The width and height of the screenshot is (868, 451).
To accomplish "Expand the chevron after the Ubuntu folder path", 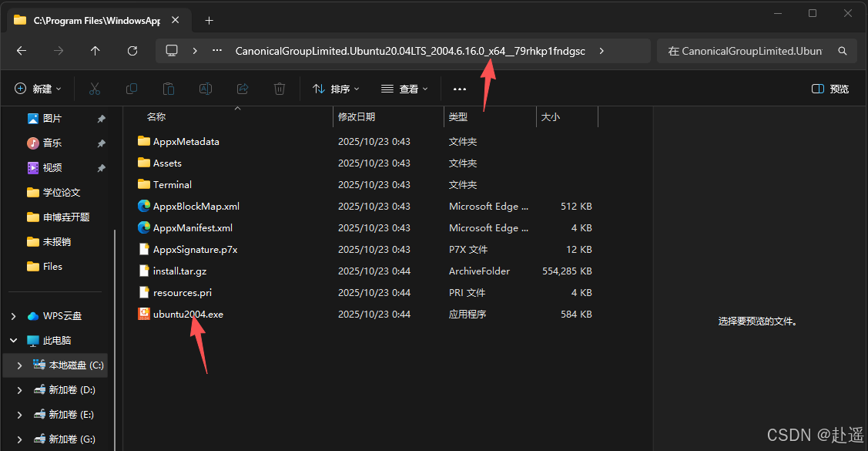I will [602, 50].
